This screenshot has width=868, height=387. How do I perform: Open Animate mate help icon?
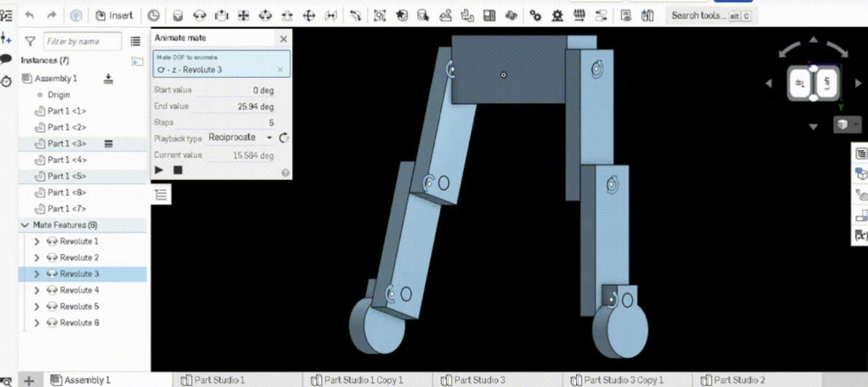tap(285, 173)
